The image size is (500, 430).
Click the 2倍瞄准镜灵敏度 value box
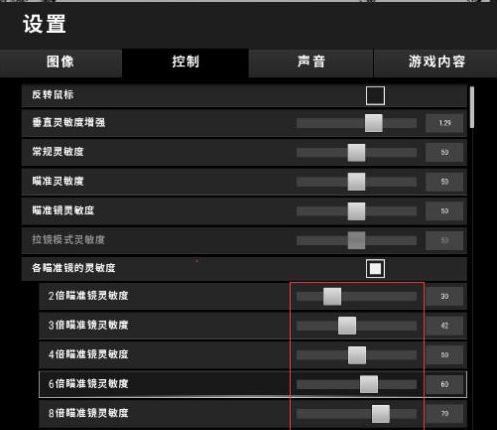click(445, 296)
